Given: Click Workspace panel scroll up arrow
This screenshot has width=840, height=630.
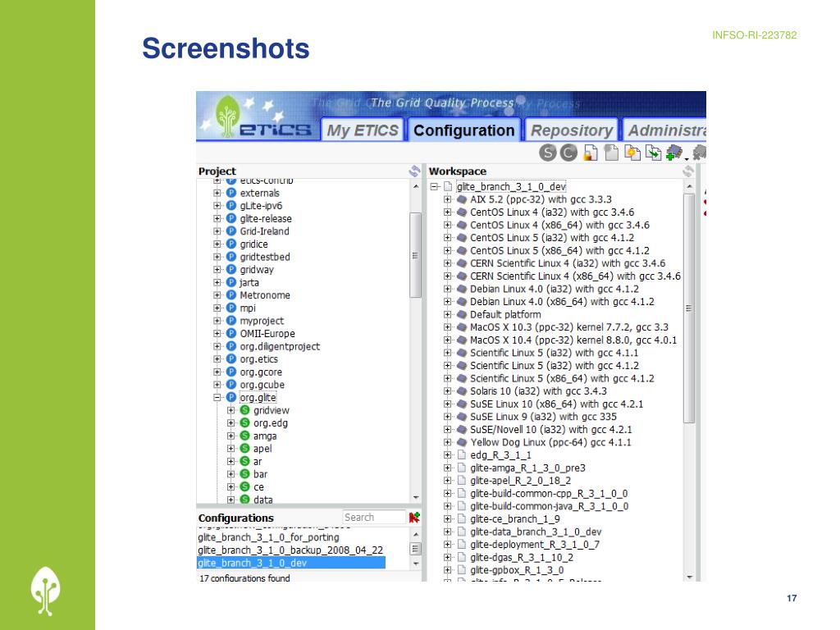Looking at the screenshot, I should tap(689, 186).
